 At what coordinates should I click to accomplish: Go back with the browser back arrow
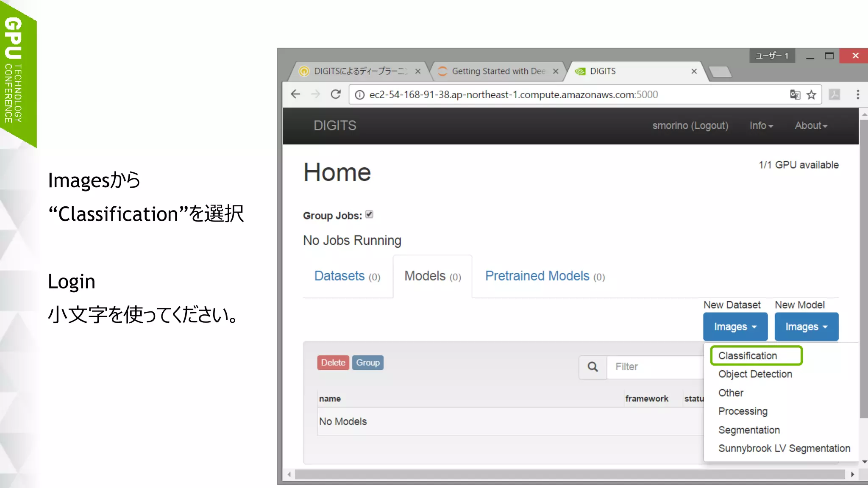296,94
